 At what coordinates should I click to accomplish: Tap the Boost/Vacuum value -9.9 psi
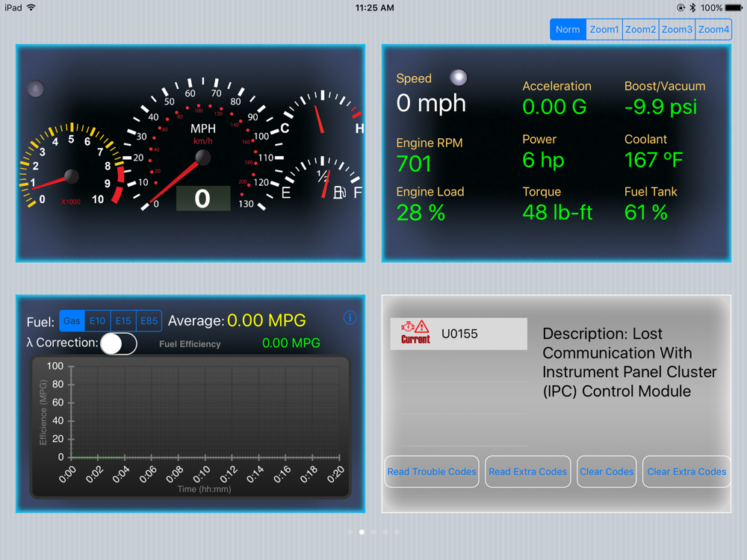point(661,107)
